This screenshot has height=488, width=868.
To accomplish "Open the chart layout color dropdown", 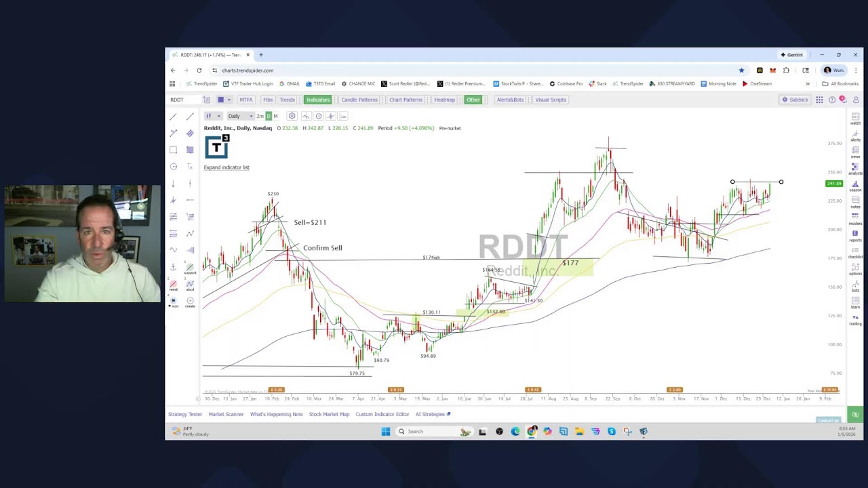I will pyautogui.click(x=224, y=100).
